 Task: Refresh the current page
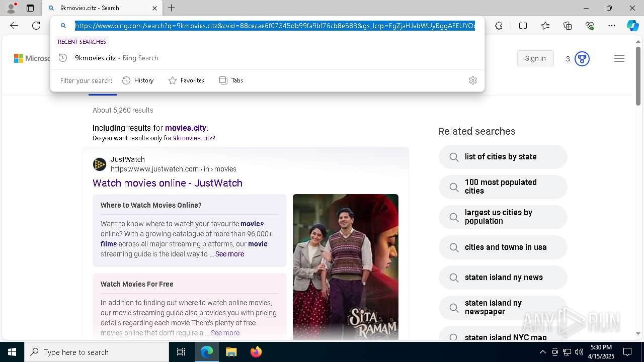pos(36,26)
